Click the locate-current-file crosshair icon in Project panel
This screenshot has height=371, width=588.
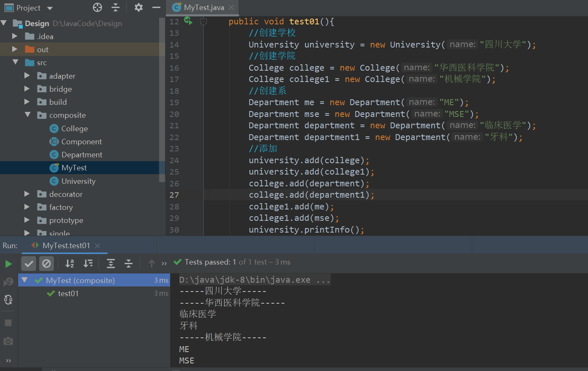tap(97, 8)
